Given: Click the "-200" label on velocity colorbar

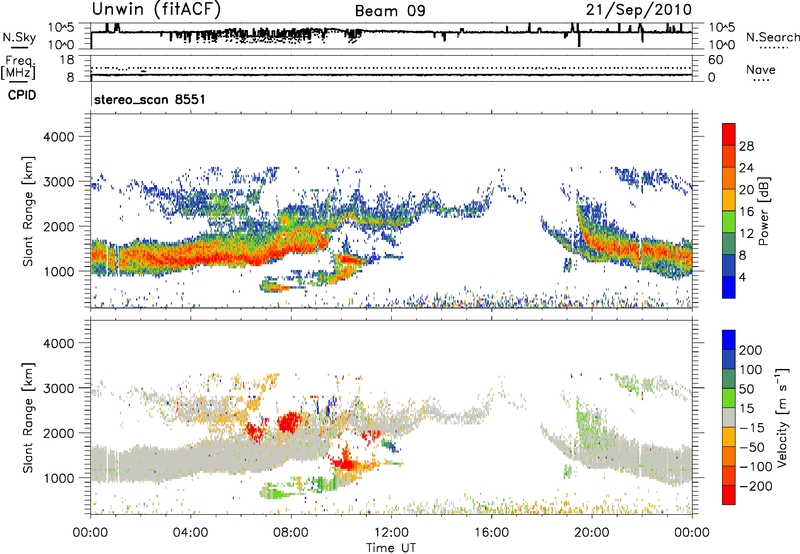Looking at the screenshot, I should tap(754, 486).
